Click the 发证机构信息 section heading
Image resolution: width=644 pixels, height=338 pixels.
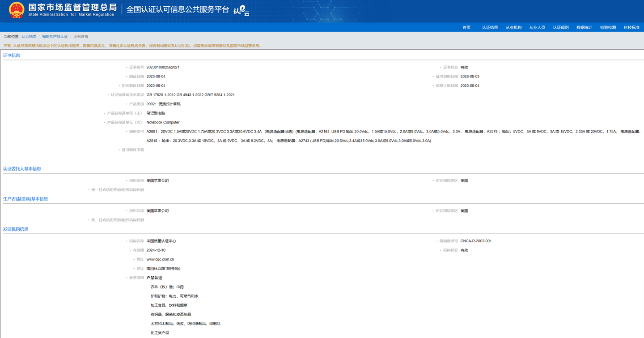(x=16, y=229)
